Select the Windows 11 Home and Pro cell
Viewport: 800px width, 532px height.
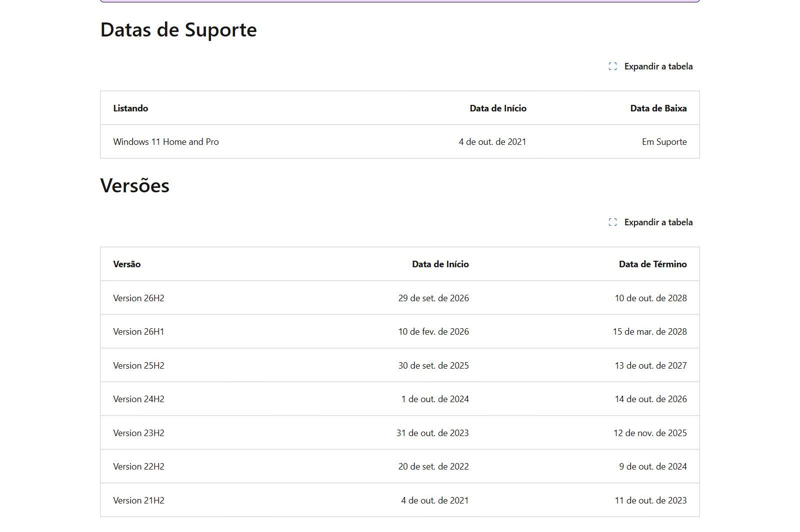pyautogui.click(x=166, y=142)
